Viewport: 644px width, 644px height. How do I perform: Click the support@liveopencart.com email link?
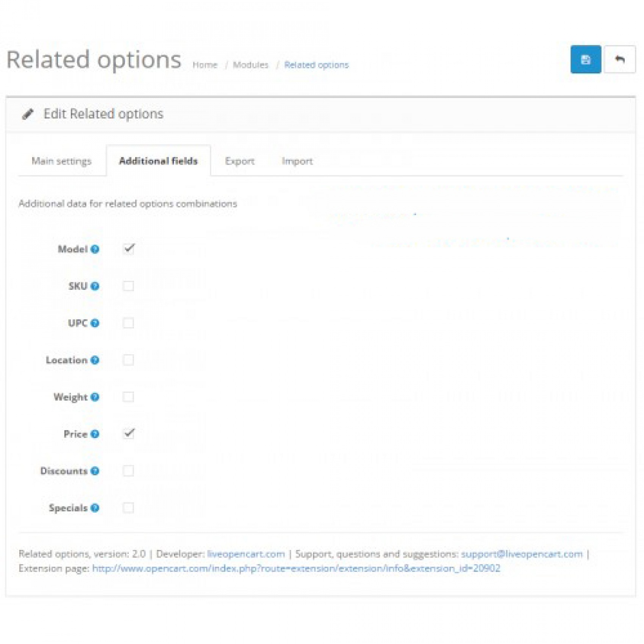(522, 554)
